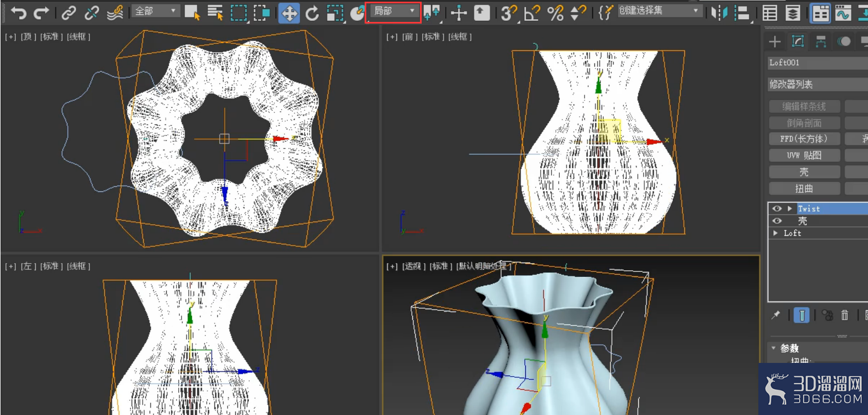The width and height of the screenshot is (868, 415).
Task: Open the 全部 selection filter dropdown
Action: point(156,11)
